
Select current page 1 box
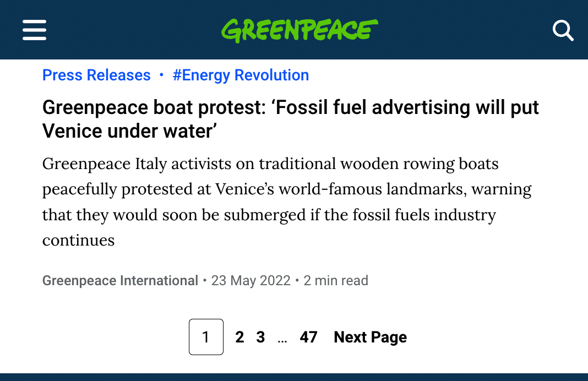pyautogui.click(x=206, y=337)
